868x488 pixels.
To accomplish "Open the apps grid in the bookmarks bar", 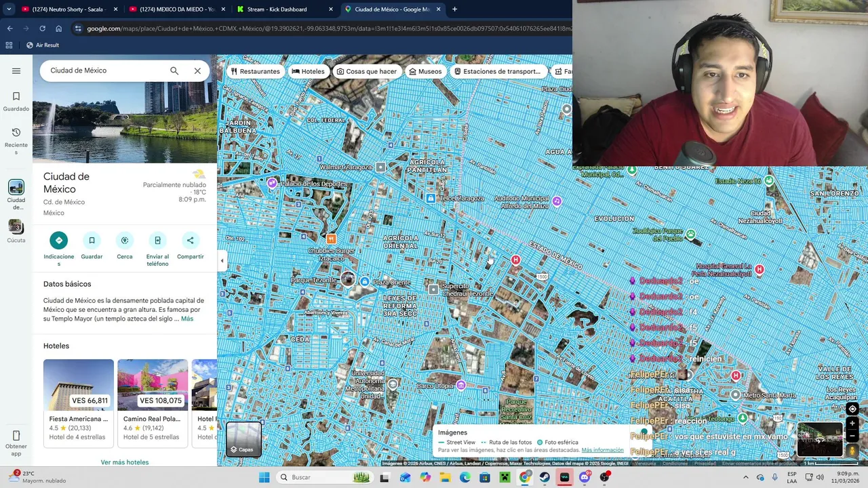I will (x=9, y=45).
